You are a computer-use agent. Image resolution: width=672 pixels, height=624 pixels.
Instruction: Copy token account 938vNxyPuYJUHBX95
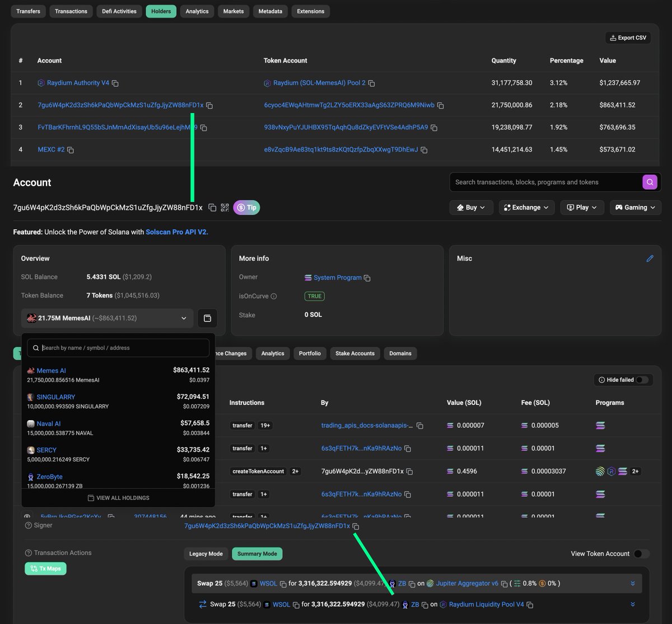coord(434,128)
